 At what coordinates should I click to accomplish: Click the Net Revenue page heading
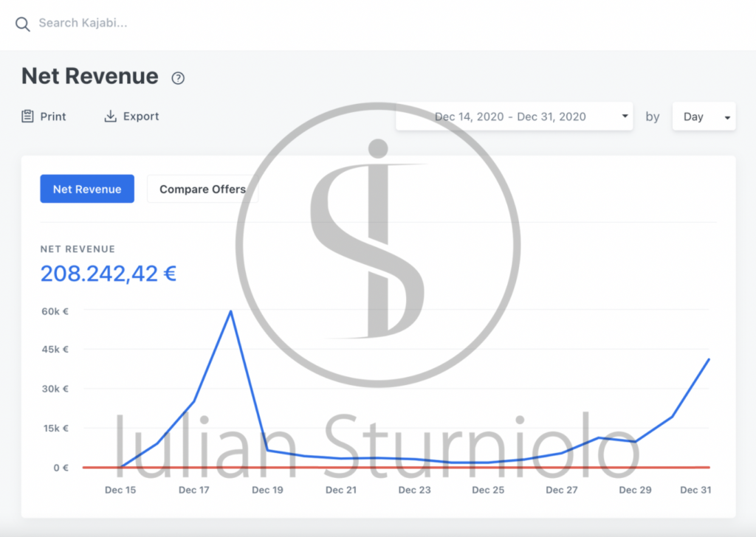click(89, 76)
